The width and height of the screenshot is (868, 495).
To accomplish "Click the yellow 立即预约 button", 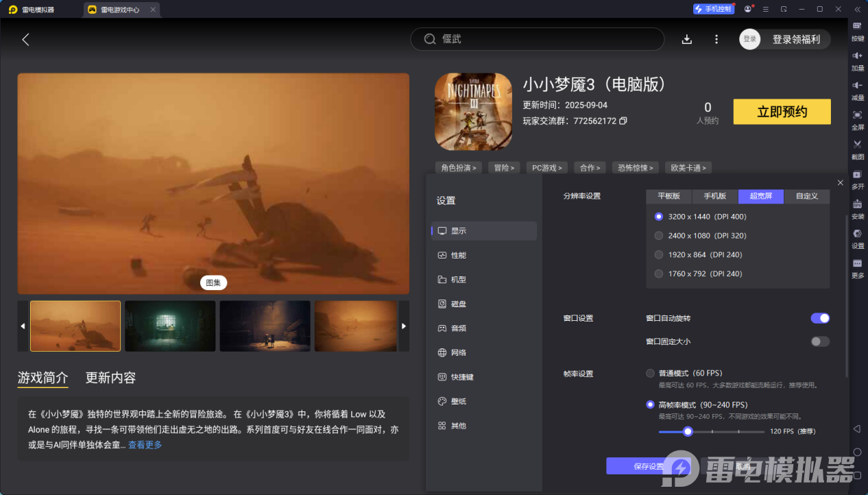I will (782, 112).
